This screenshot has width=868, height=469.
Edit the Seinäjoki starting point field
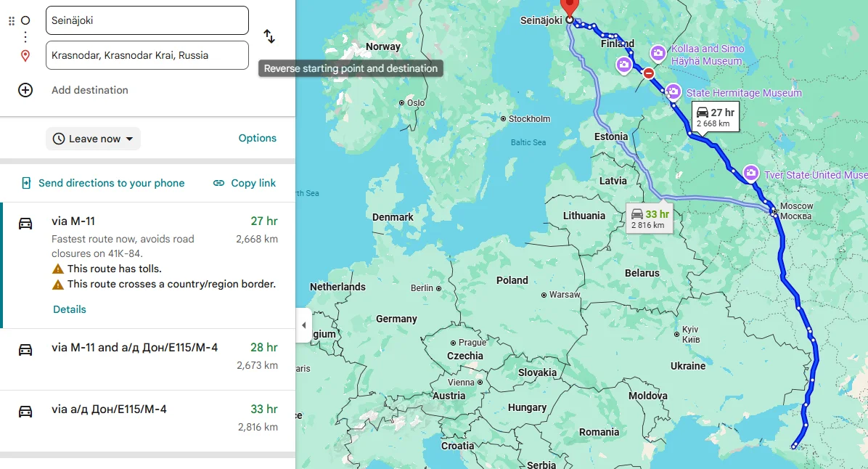145,20
